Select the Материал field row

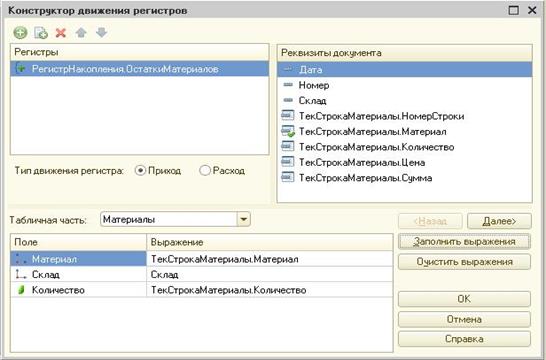point(78,259)
